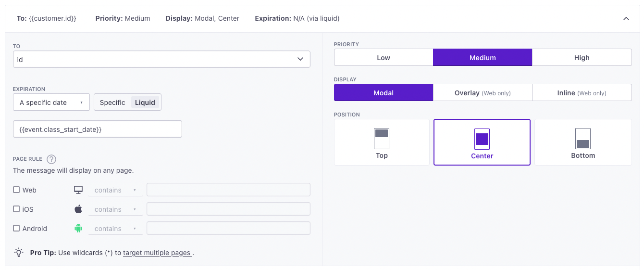
Task: Select the Top position card
Action: pyautogui.click(x=382, y=142)
